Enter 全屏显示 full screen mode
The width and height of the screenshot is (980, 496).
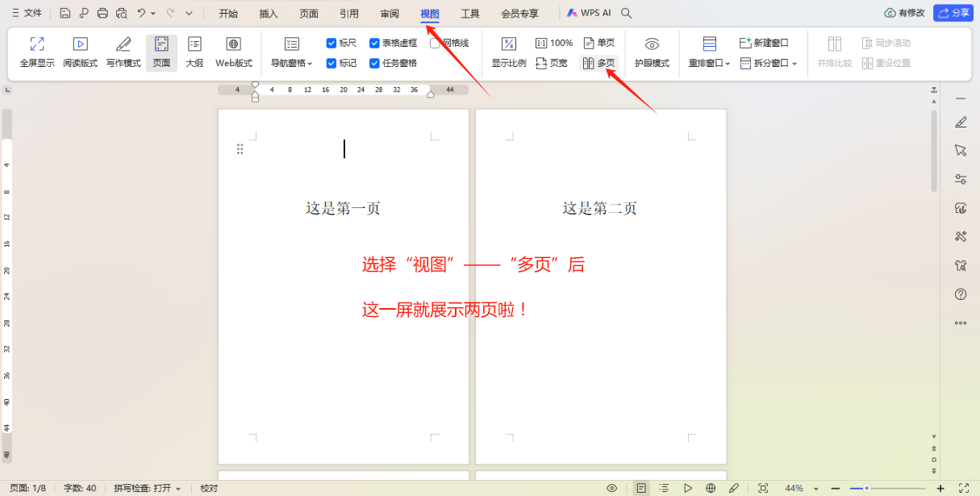[x=37, y=52]
